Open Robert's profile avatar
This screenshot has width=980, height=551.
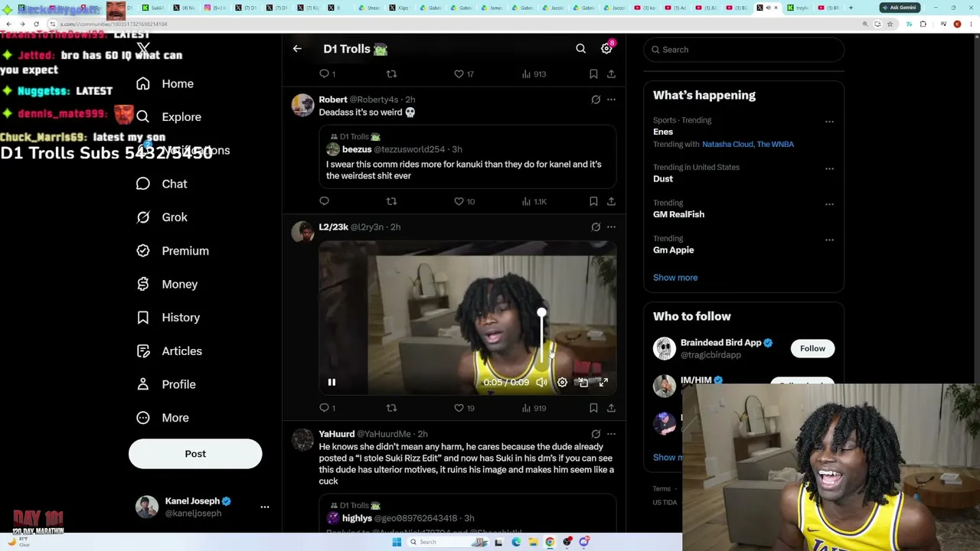point(302,106)
